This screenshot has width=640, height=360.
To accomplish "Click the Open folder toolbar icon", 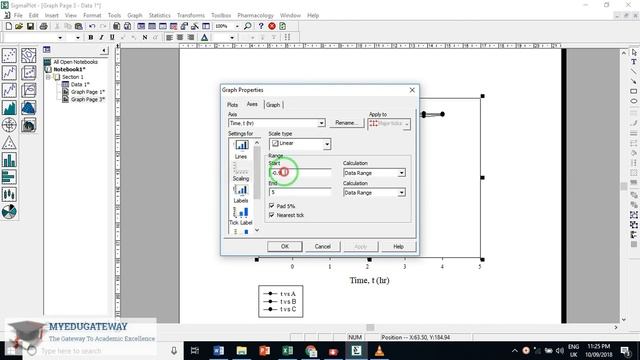I will click(19, 26).
